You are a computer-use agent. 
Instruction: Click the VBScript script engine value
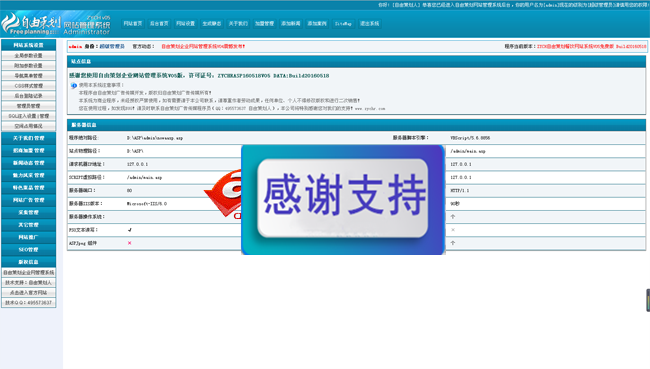(470, 138)
